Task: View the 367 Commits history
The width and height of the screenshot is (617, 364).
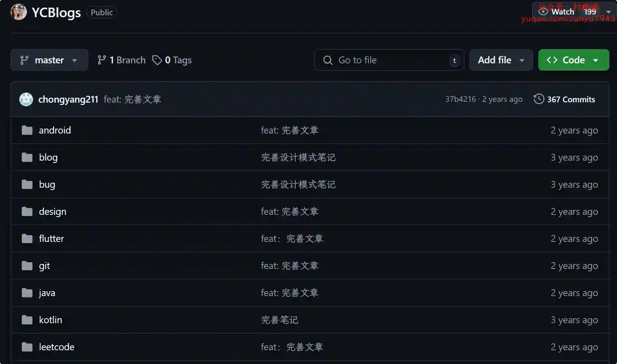Action: tap(571, 99)
